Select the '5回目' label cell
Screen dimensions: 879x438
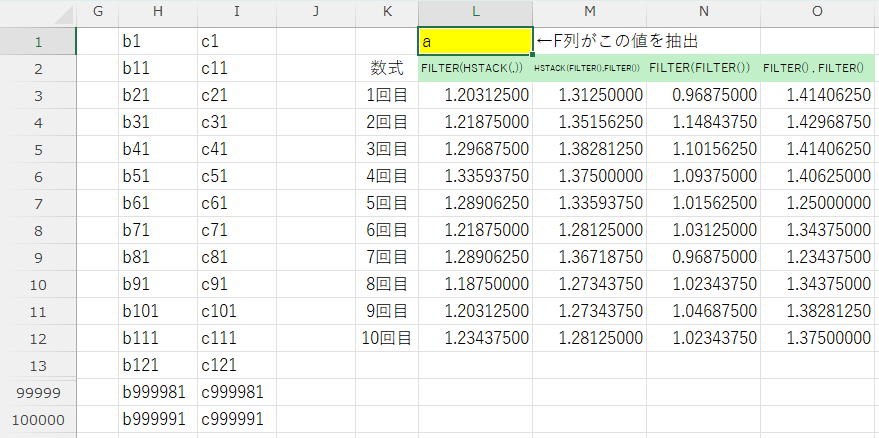coord(387,203)
